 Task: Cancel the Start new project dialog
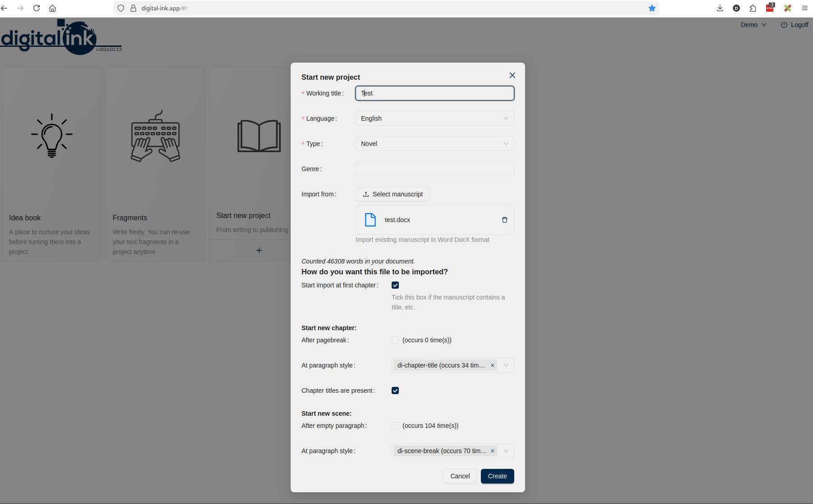pyautogui.click(x=460, y=476)
